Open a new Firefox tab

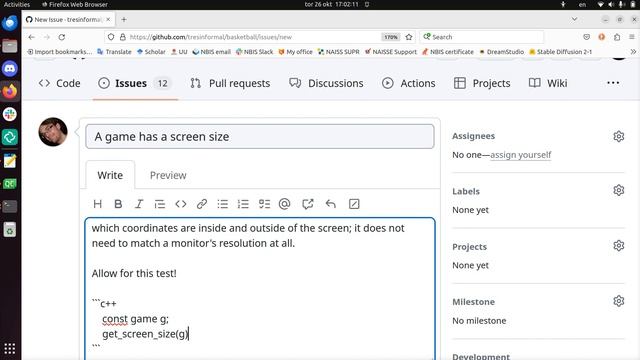[x=124, y=19]
